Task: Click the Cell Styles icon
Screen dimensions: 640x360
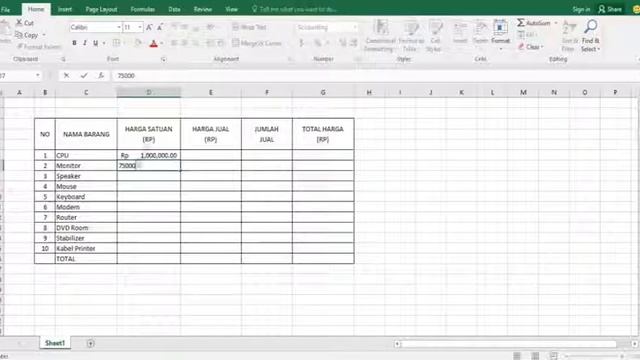Action: click(435, 28)
